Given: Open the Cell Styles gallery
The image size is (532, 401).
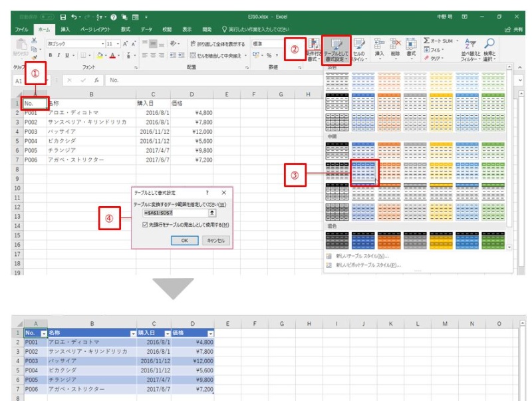Looking at the screenshot, I should click(x=360, y=47).
